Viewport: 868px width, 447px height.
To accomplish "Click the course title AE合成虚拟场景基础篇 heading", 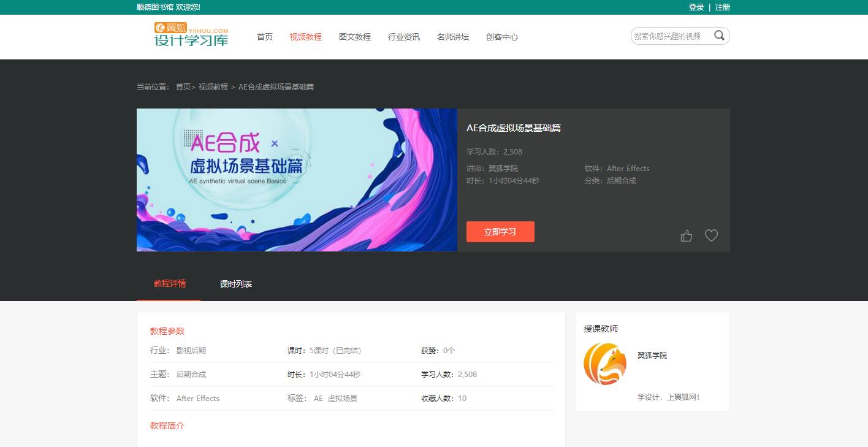I will [514, 128].
